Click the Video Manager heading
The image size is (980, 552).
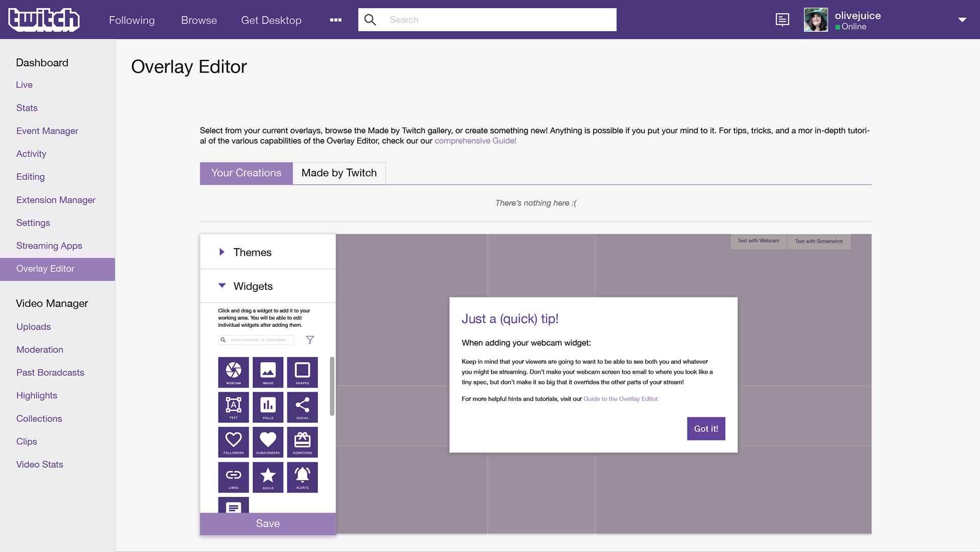click(x=52, y=303)
